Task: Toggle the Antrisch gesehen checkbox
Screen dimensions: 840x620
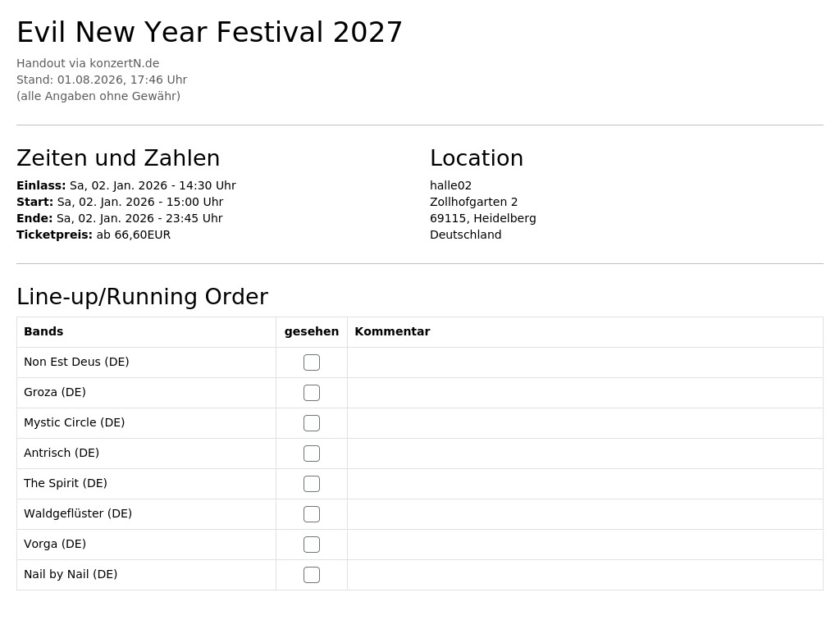Action: coord(311,454)
